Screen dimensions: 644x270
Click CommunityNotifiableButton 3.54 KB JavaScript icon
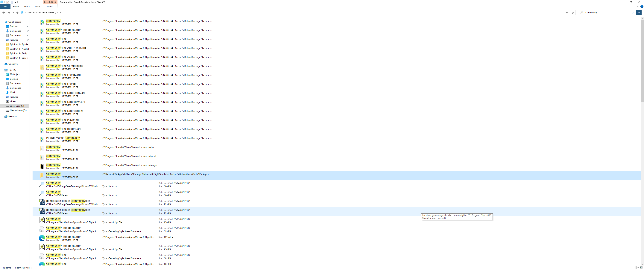[42, 247]
